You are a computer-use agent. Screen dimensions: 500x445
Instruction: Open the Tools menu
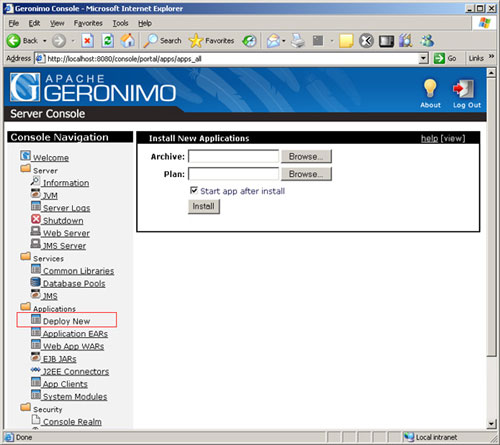coord(120,23)
